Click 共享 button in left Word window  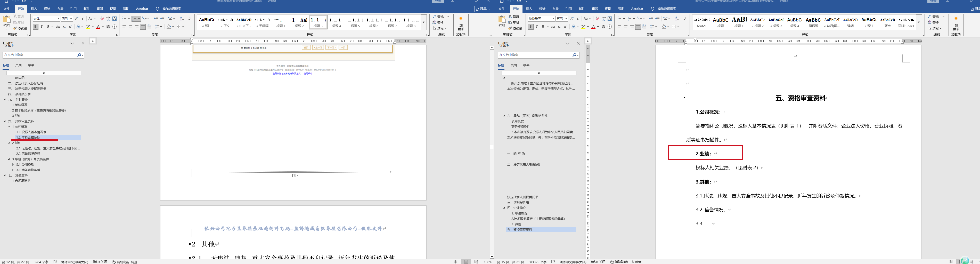(482, 9)
